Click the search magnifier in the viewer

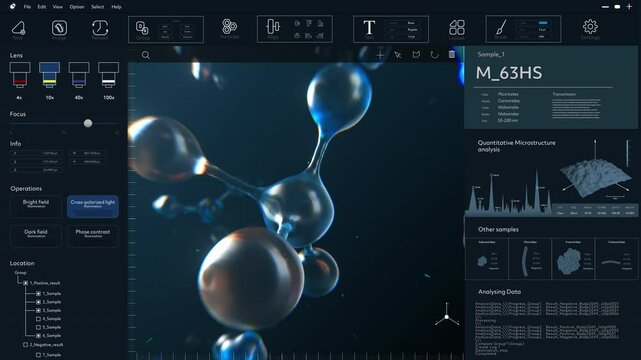click(x=146, y=55)
